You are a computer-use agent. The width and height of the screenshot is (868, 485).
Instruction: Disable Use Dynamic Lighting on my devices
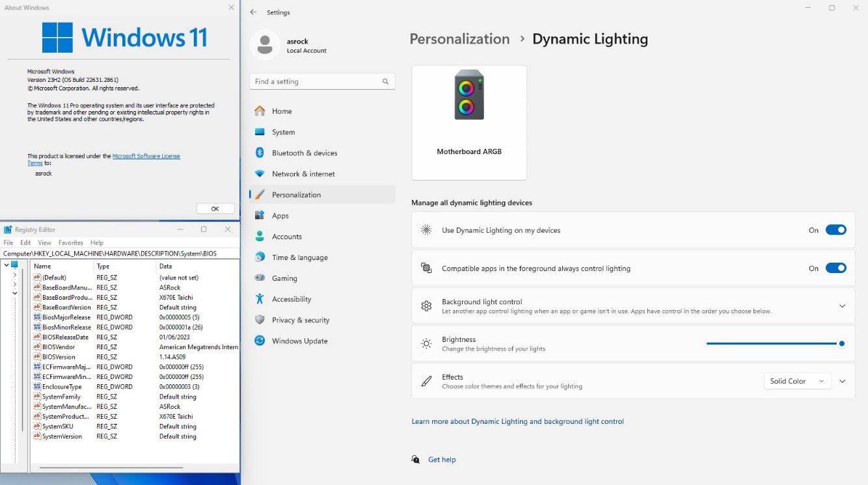(836, 229)
